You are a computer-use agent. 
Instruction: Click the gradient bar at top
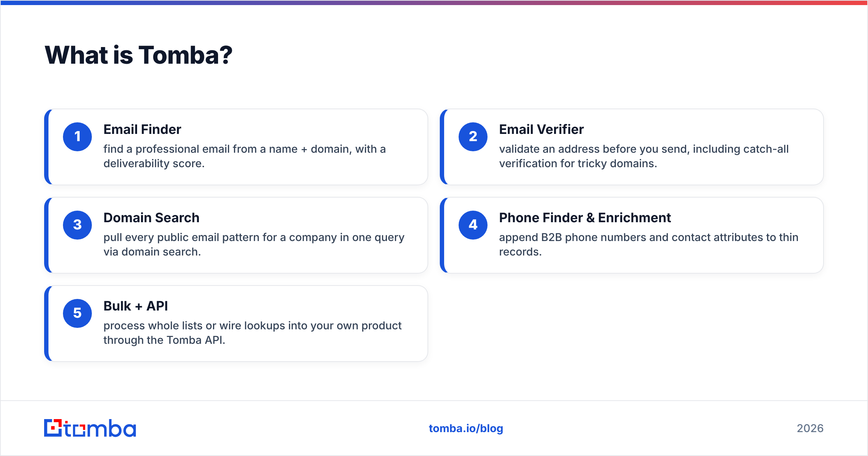pyautogui.click(x=434, y=3)
